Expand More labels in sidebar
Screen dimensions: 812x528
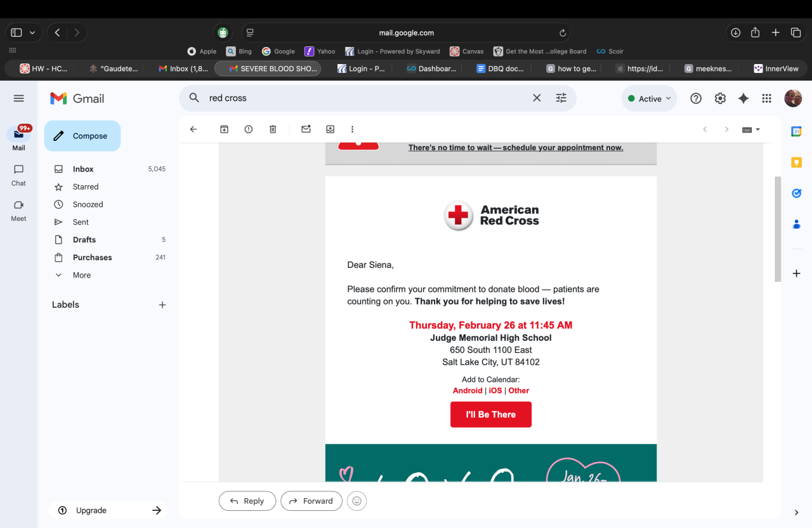pyautogui.click(x=82, y=275)
